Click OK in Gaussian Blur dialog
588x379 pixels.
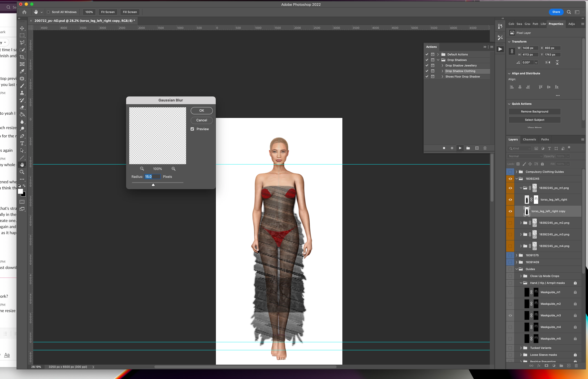201,110
